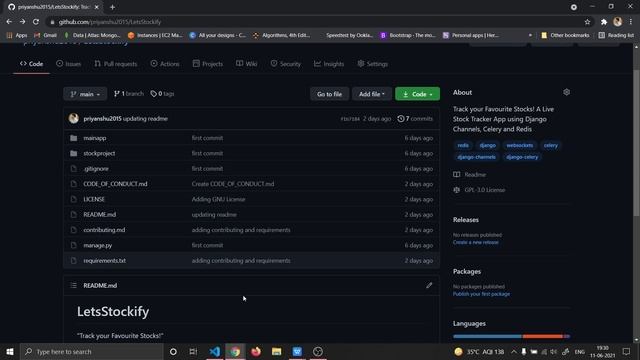Open README.md in file list
This screenshot has width=640, height=360.
[100, 215]
